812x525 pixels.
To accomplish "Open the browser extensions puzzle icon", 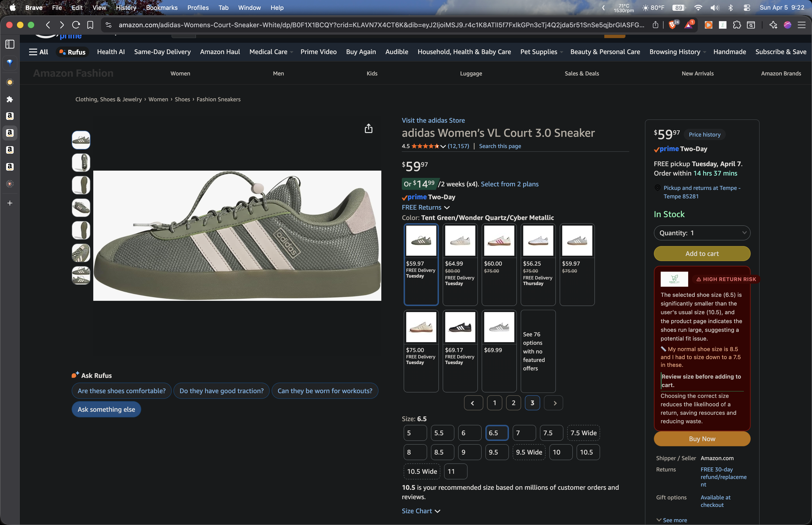I will [737, 25].
